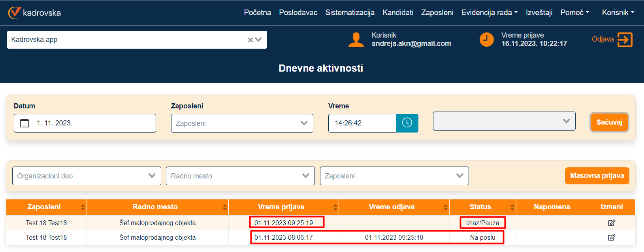The width and height of the screenshot is (644, 252).
Task: Go to the Kandidati menu item
Action: click(397, 13)
